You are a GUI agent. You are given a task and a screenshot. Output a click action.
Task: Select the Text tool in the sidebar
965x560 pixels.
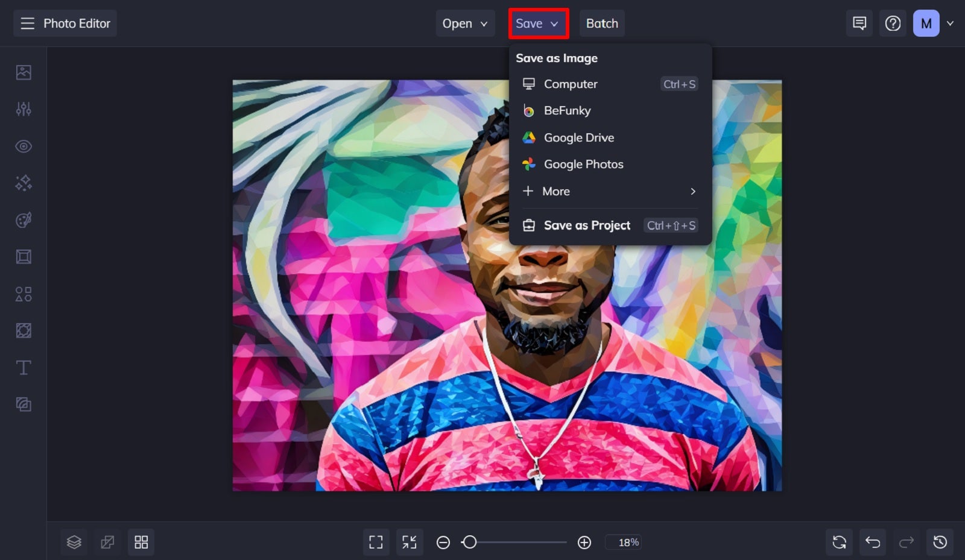point(24,367)
